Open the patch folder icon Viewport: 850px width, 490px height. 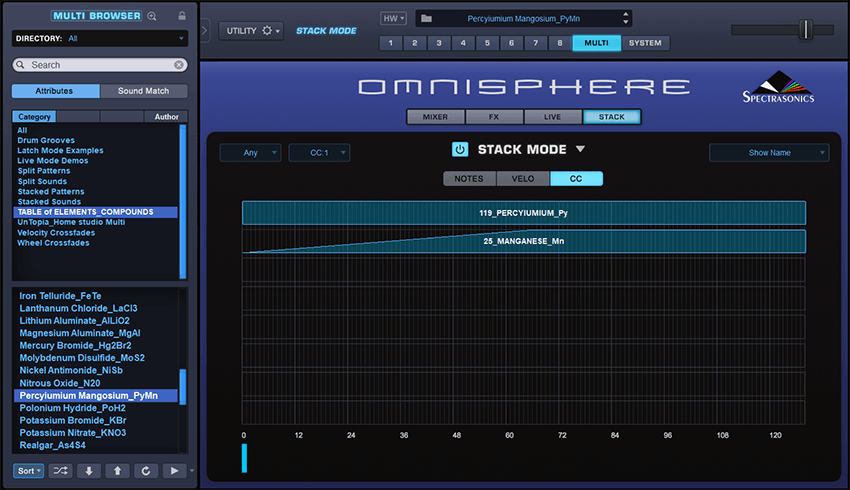click(427, 18)
